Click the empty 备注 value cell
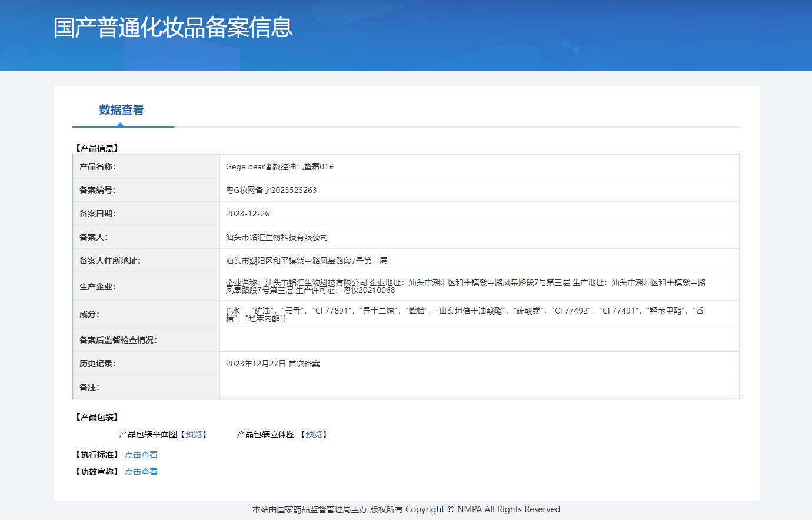 coord(479,387)
